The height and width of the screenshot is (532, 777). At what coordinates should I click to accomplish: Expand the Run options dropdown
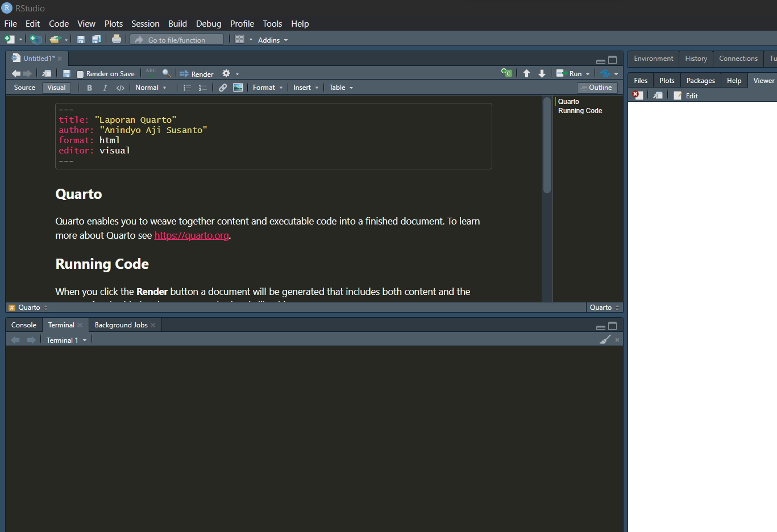tap(588, 74)
